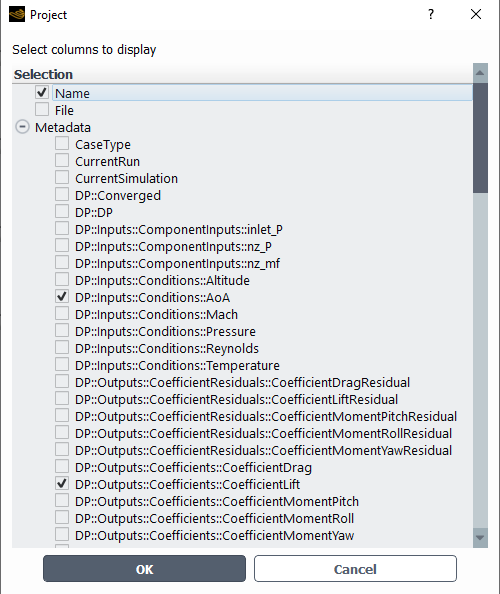500x594 pixels.
Task: Select the CurrentRun label
Action: (108, 161)
